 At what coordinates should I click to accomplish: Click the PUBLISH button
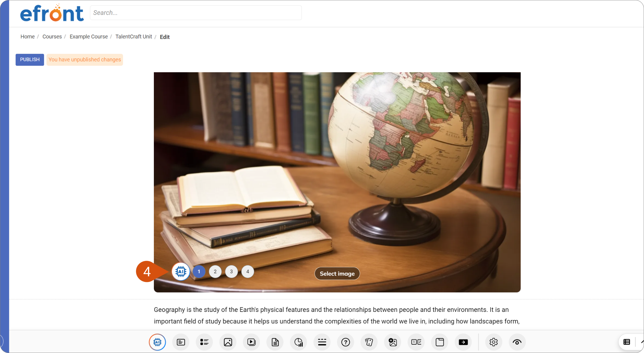pos(30,60)
